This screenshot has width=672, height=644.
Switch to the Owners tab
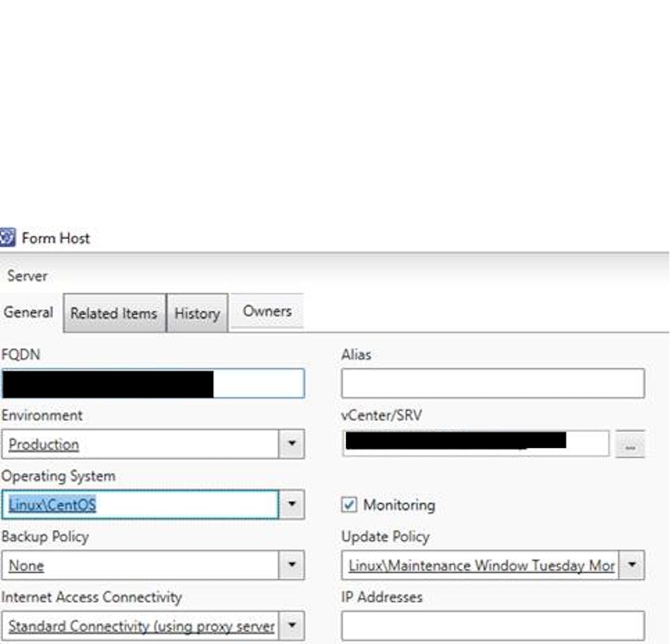tap(266, 311)
